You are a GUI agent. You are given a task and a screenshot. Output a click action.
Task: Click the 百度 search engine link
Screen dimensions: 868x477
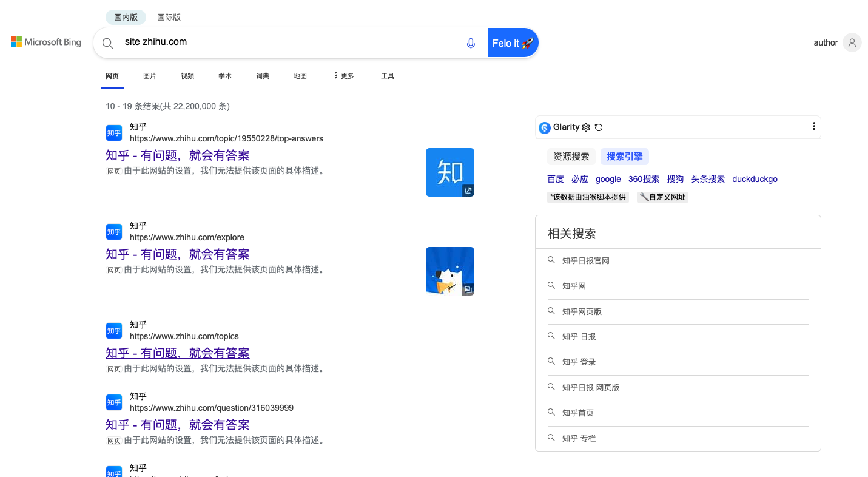click(556, 179)
